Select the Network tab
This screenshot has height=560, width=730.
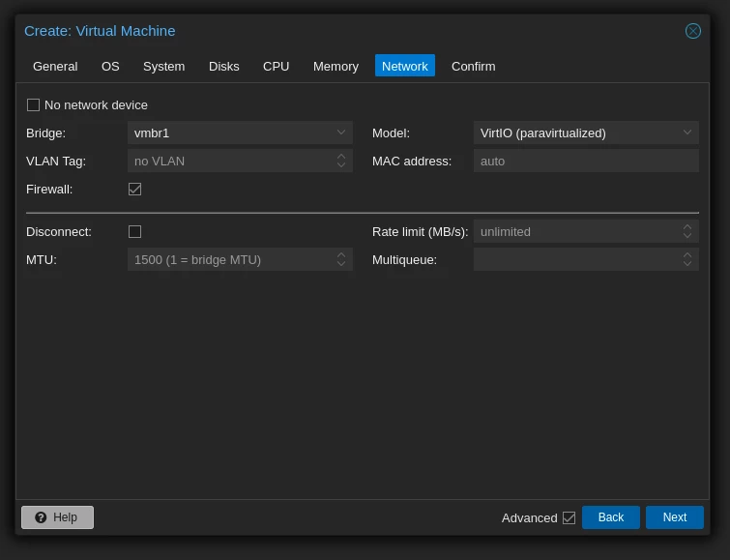point(405,66)
